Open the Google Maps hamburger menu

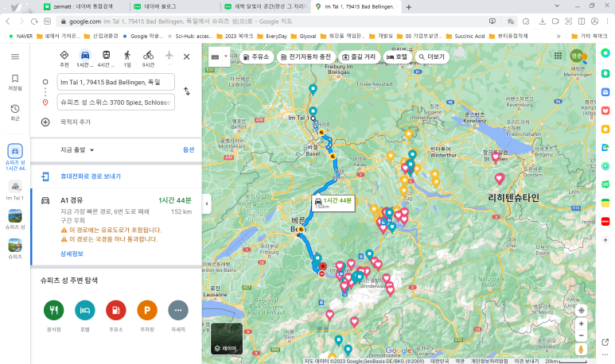(15, 56)
